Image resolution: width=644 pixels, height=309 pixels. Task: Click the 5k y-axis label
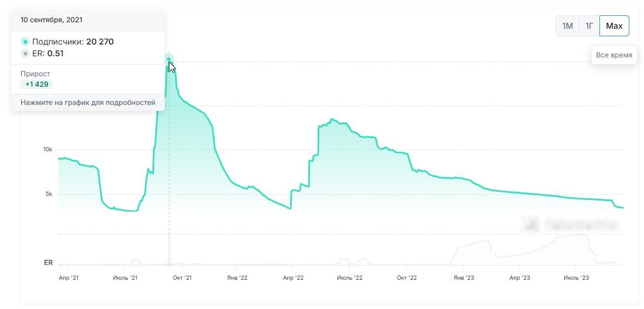click(49, 194)
